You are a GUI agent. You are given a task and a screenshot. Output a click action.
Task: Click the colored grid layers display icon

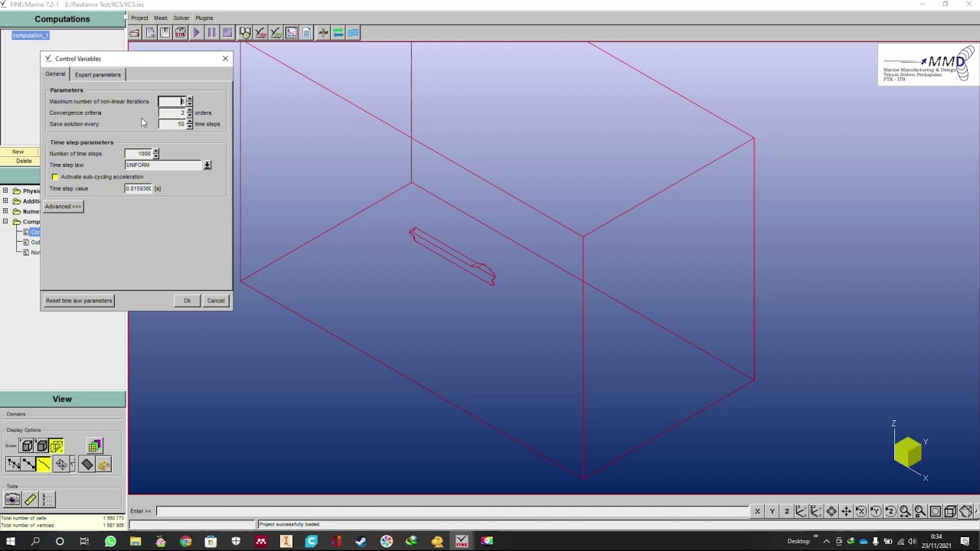95,445
